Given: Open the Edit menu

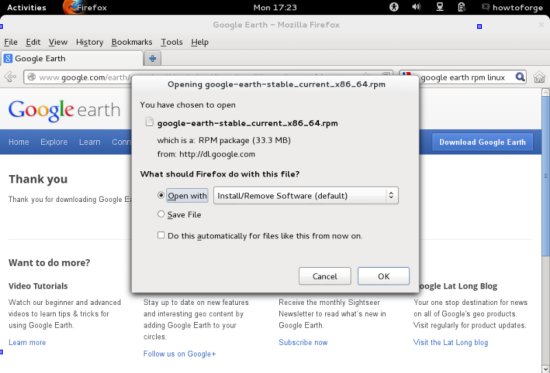Looking at the screenshot, I should click(x=33, y=42).
